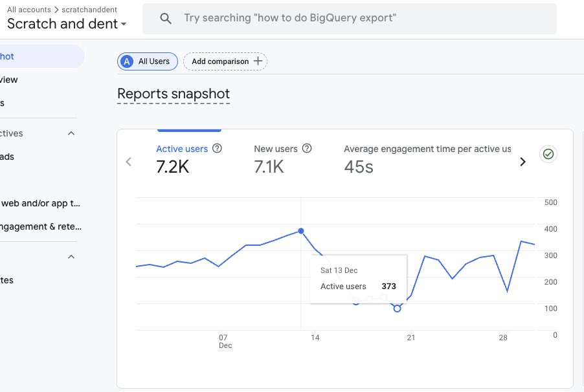Open New users help question-mark icon
This screenshot has height=392, width=584.
click(307, 149)
